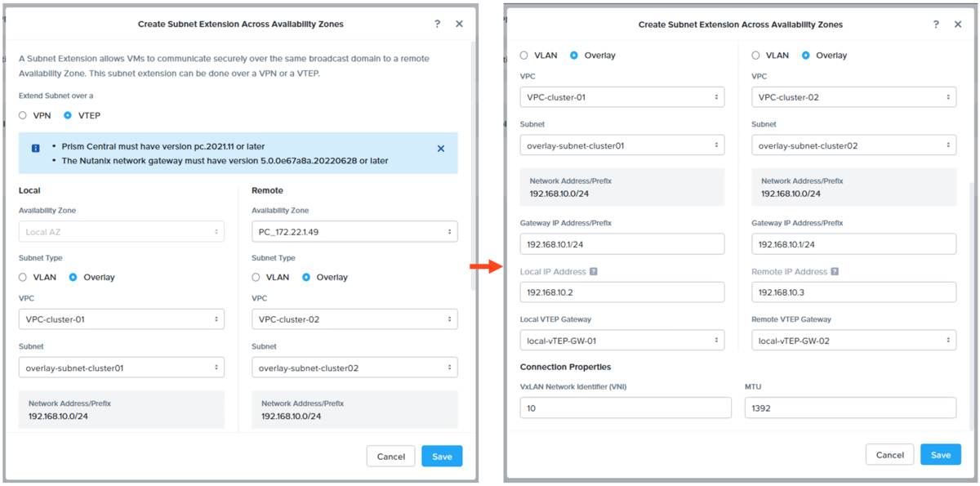Screen dimensions: 980x486
Task: Choose Overlay for Remote subnet type in left dialog
Action: [306, 277]
